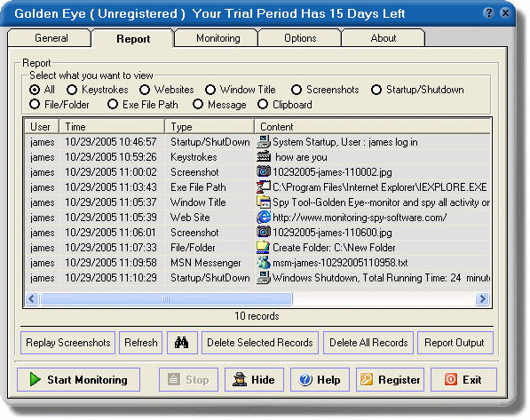Screen dimensions: 530x420
Task: Select the 'how are you' keystrokes content
Action: [x=301, y=157]
